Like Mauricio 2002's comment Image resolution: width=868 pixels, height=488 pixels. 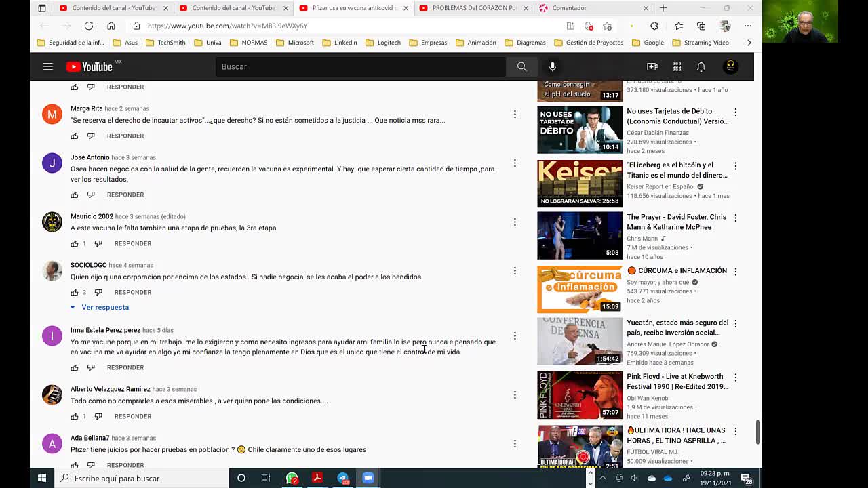(75, 243)
